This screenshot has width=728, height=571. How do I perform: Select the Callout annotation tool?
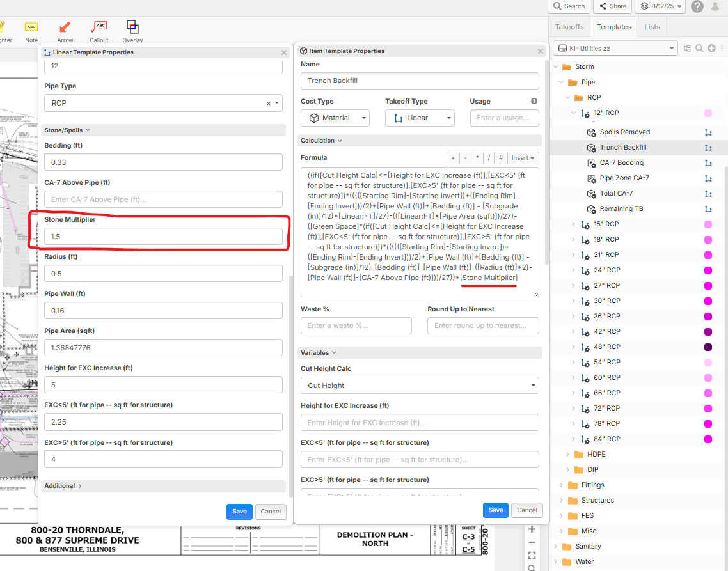click(99, 31)
